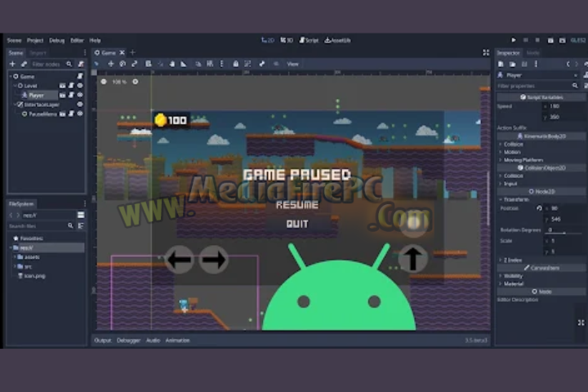Image resolution: width=588 pixels, height=392 pixels.
Task: Toggle visibility of InterfaceLayer node
Action: click(x=80, y=105)
